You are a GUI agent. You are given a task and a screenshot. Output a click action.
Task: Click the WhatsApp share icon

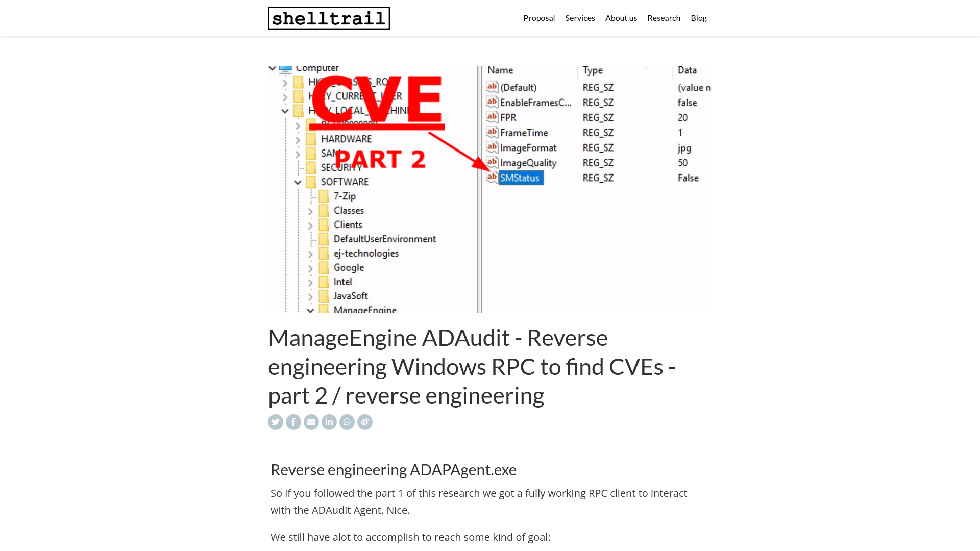pyautogui.click(x=347, y=422)
